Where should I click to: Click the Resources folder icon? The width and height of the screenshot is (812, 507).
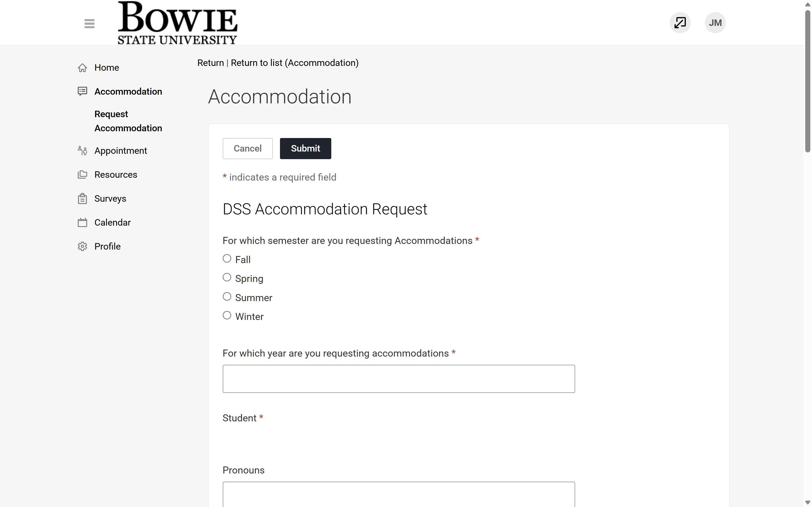pos(83,175)
